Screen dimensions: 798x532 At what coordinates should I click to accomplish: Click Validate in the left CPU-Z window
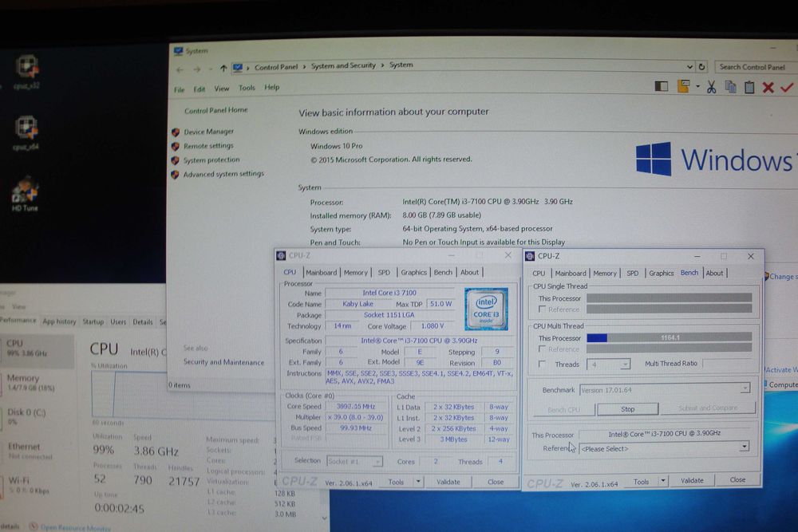(448, 482)
